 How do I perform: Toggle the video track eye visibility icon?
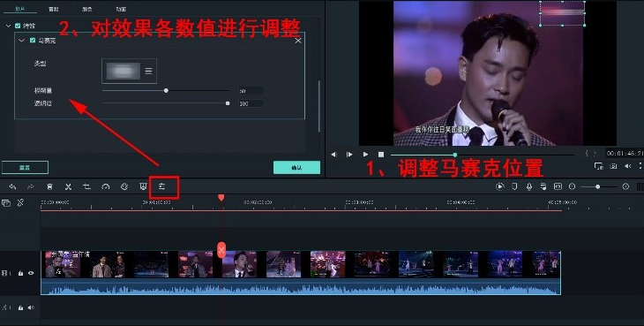31,273
